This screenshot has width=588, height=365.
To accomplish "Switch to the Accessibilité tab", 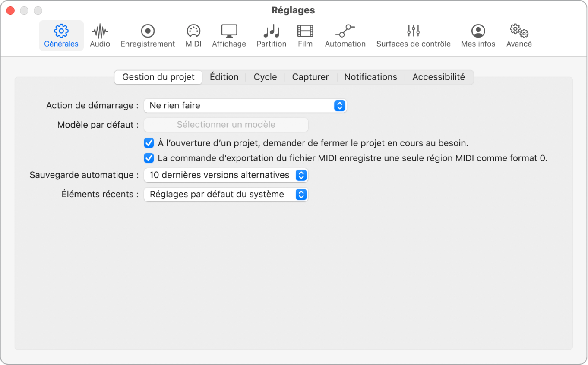I will (439, 77).
